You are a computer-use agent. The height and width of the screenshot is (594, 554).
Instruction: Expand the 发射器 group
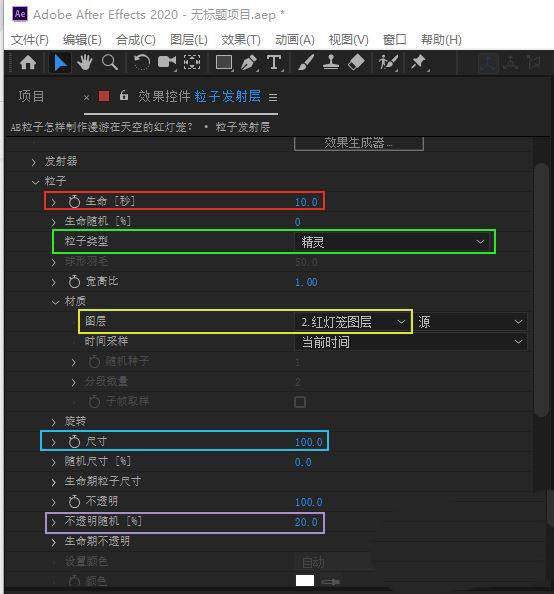[34, 162]
